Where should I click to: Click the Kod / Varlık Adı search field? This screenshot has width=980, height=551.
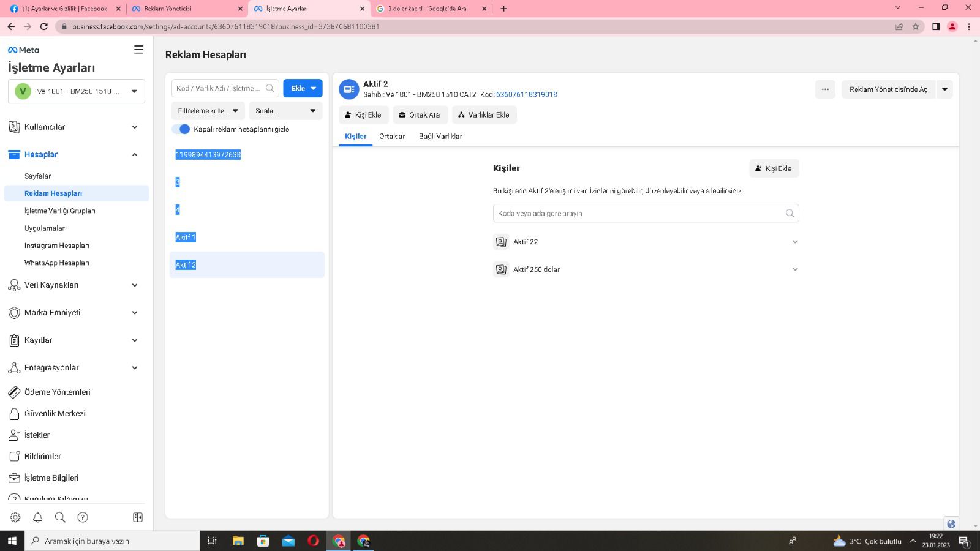pos(225,88)
